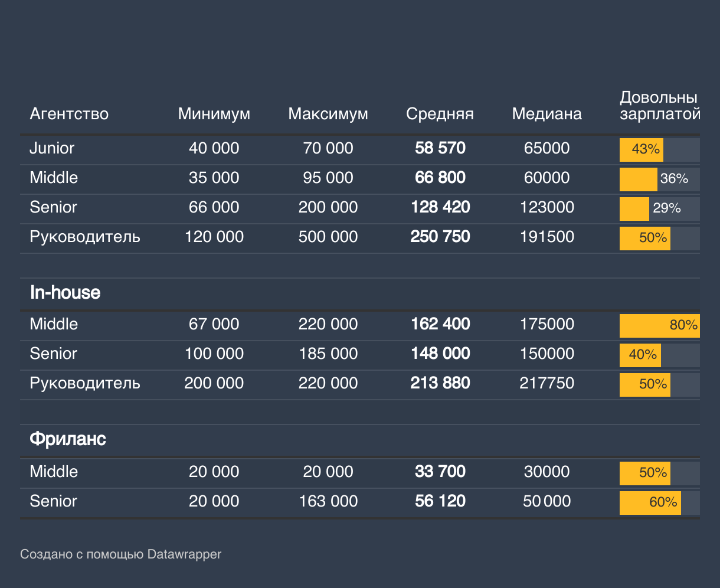The width and height of the screenshot is (720, 588).
Task: Select the Средняя column header
Action: click(x=440, y=114)
